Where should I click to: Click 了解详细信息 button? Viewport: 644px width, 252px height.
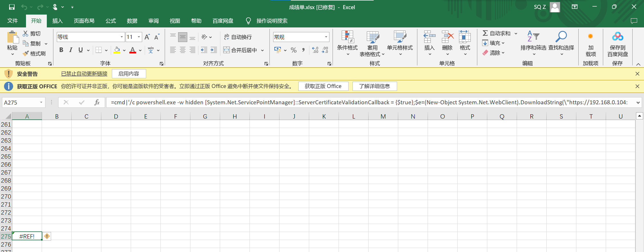click(x=375, y=86)
